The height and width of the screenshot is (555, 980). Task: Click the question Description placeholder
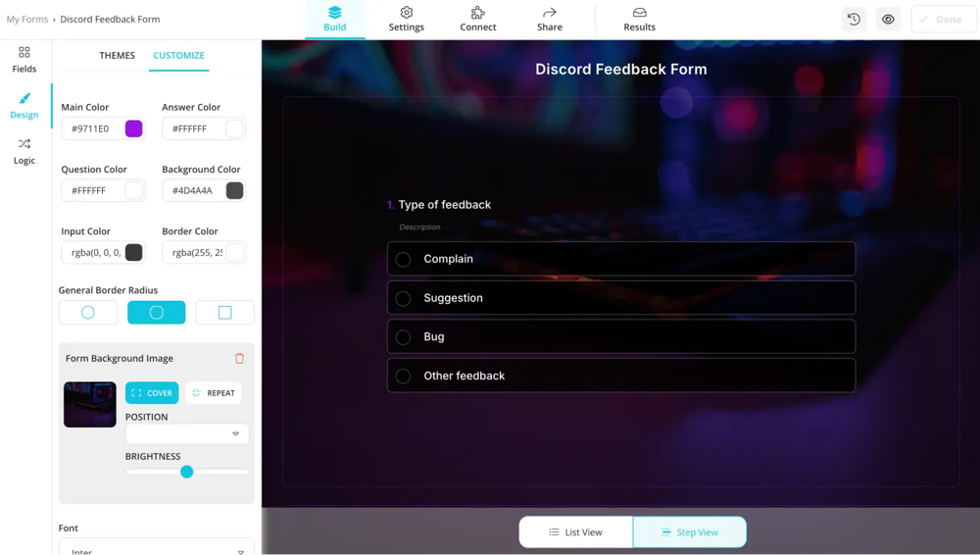pos(420,227)
